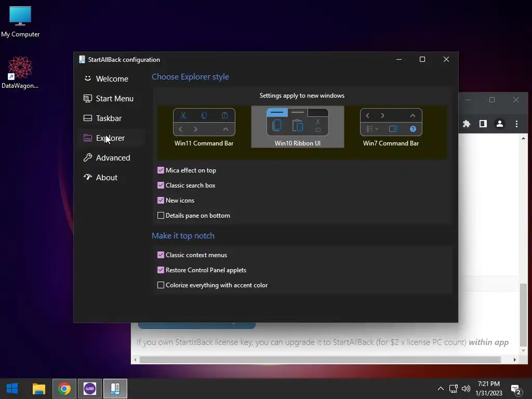The image size is (532, 399).
Task: Choose the Win10 Ribbon UI explorer style
Action: [x=297, y=127]
